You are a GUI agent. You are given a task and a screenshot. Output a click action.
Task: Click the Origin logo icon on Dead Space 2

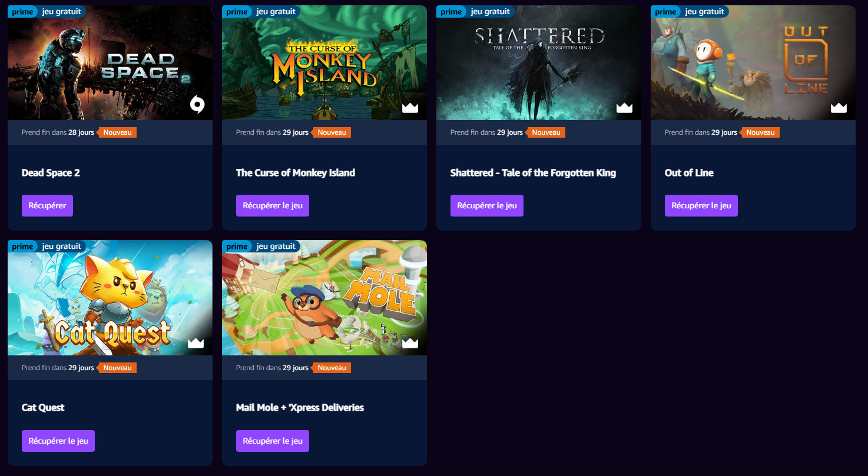click(197, 105)
